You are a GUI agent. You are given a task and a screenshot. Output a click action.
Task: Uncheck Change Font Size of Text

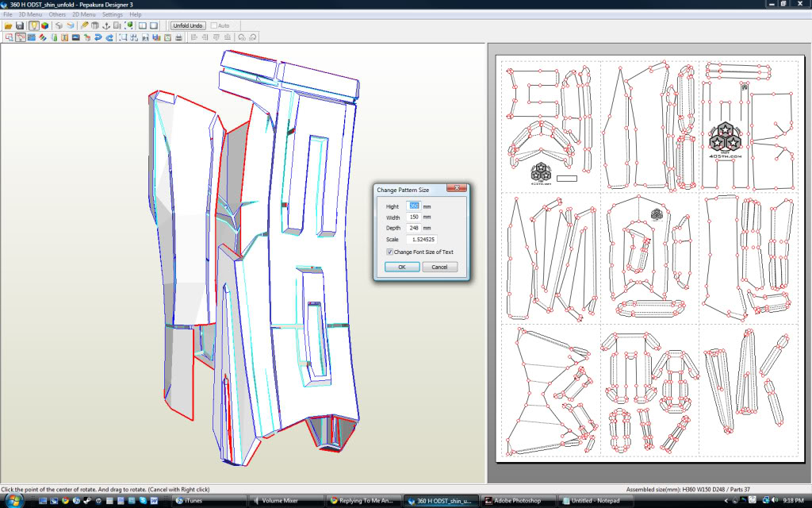pos(390,252)
